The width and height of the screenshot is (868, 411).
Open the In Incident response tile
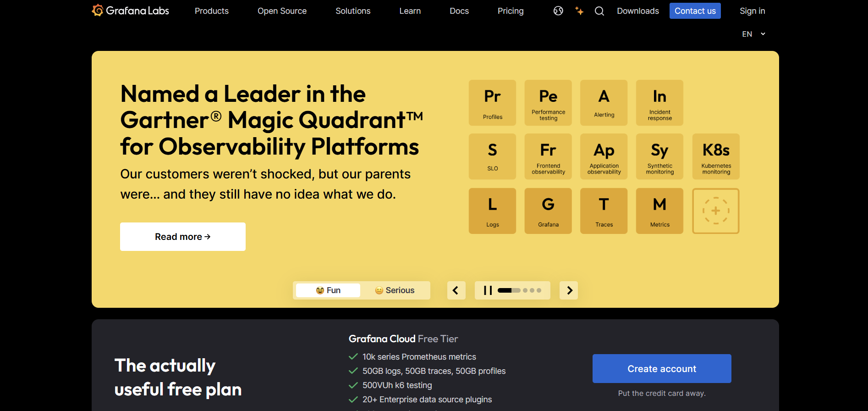coord(659,103)
